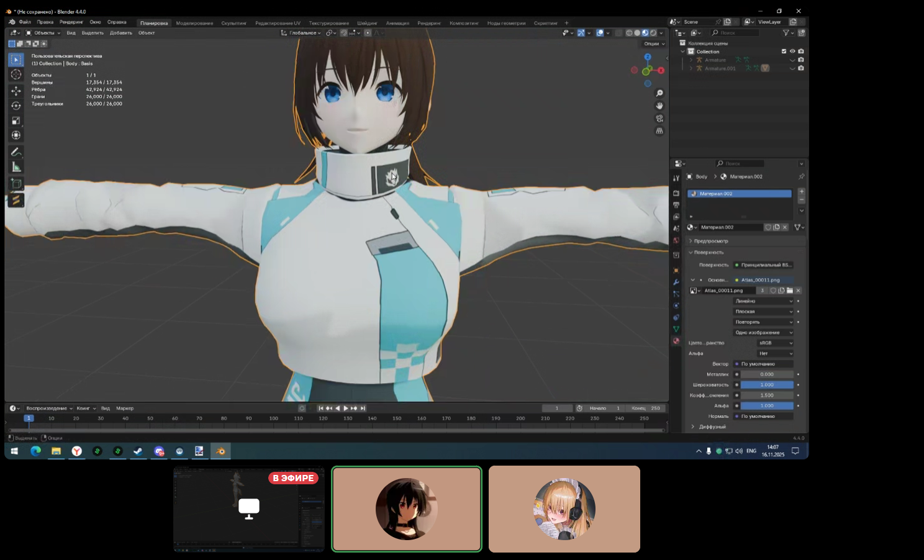
Task: Uncheck Collection exclude-from-view-layer checkbox
Action: click(x=784, y=52)
